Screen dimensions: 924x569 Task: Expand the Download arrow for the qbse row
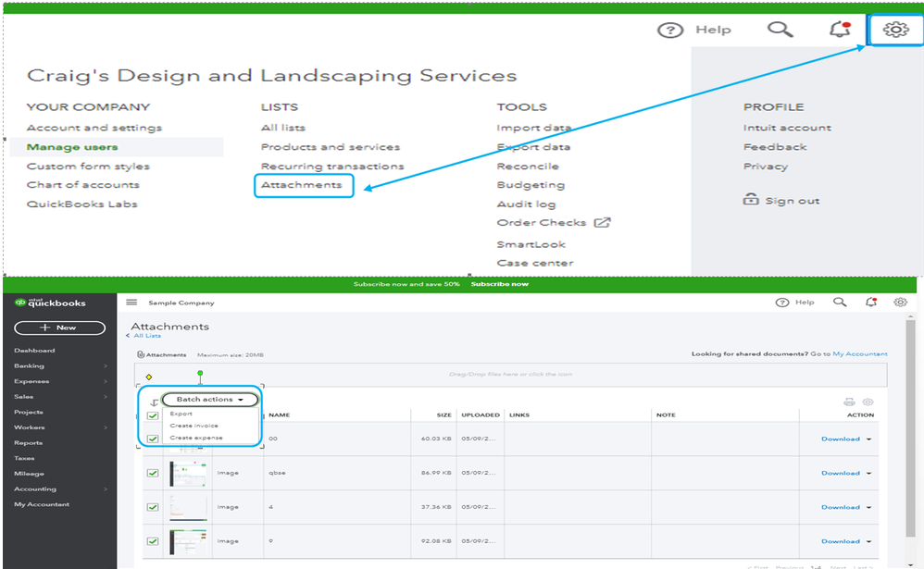click(x=869, y=474)
